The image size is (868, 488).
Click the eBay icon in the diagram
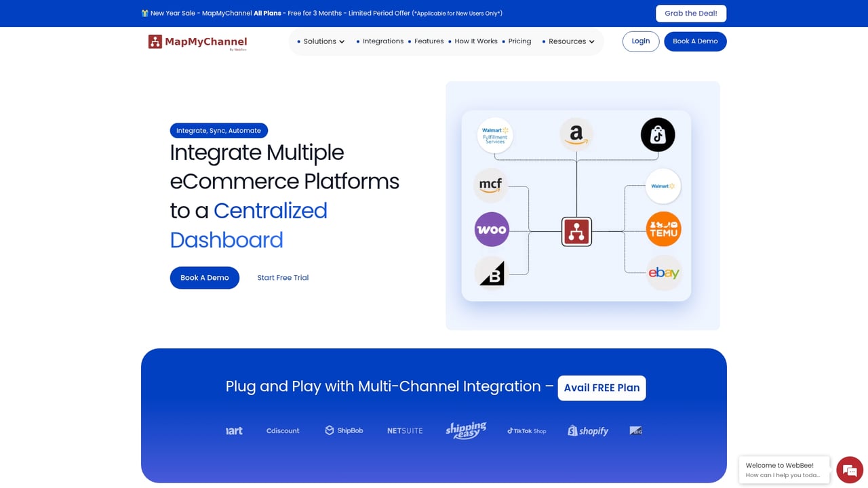[663, 272]
